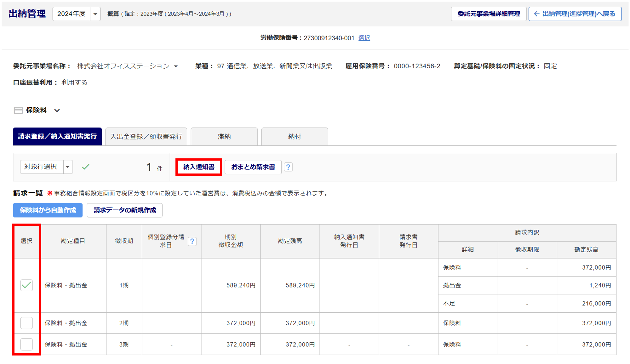The height and width of the screenshot is (364, 630).
Task: Open the 2024年度 fiscal year dropdown
Action: tap(95, 14)
